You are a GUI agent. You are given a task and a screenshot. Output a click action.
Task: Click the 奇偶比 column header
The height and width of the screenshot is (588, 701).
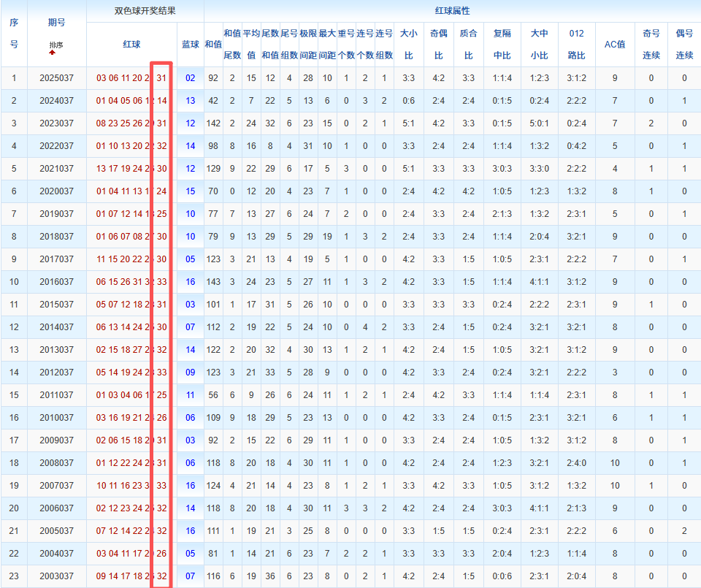tap(438, 45)
